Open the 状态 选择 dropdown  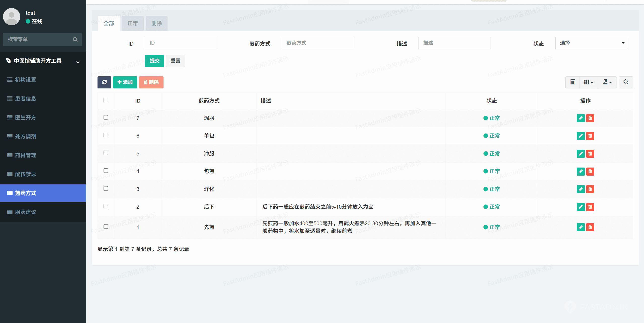click(x=591, y=43)
